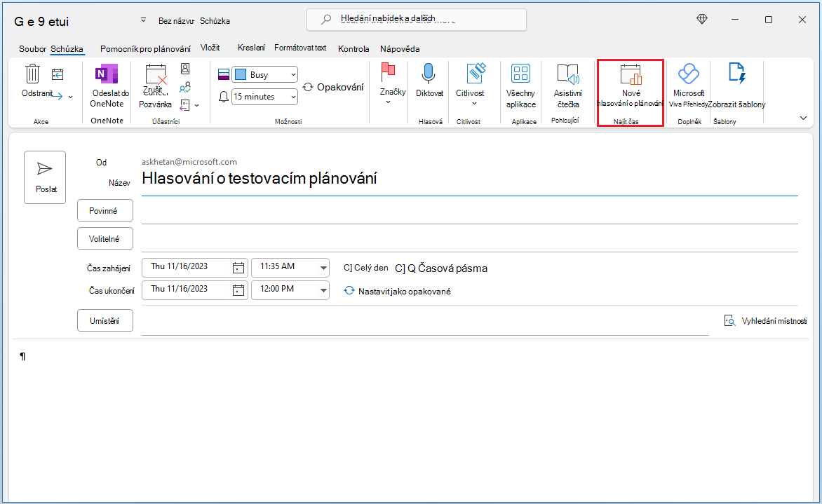
Task: Click the Opakování recurrence button
Action: click(333, 87)
